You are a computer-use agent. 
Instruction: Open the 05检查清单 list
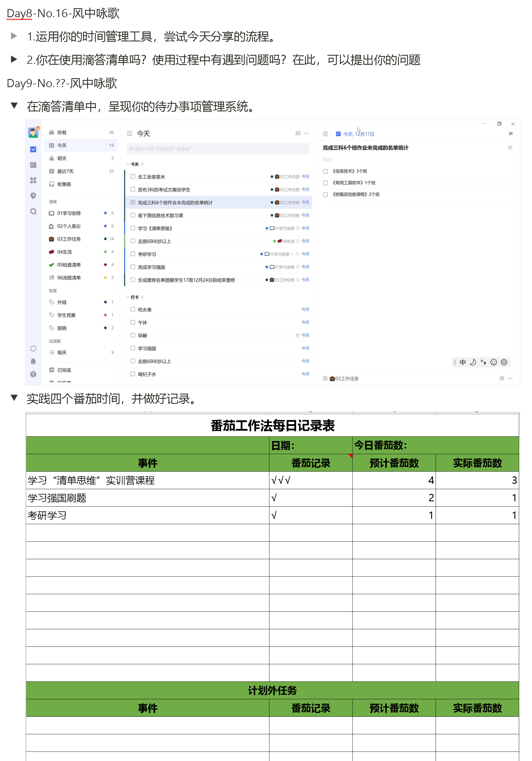(x=81, y=265)
